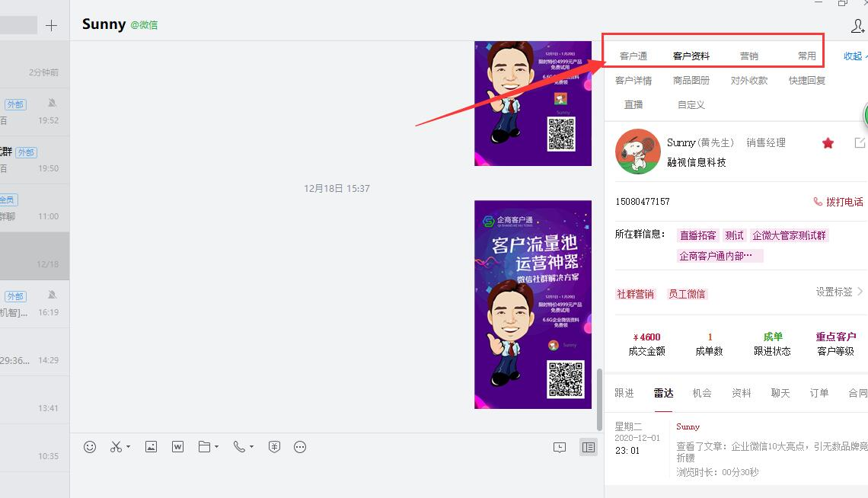This screenshot has width=868, height=498.
Task: Click the 直播拓客 group tag
Action: point(697,235)
